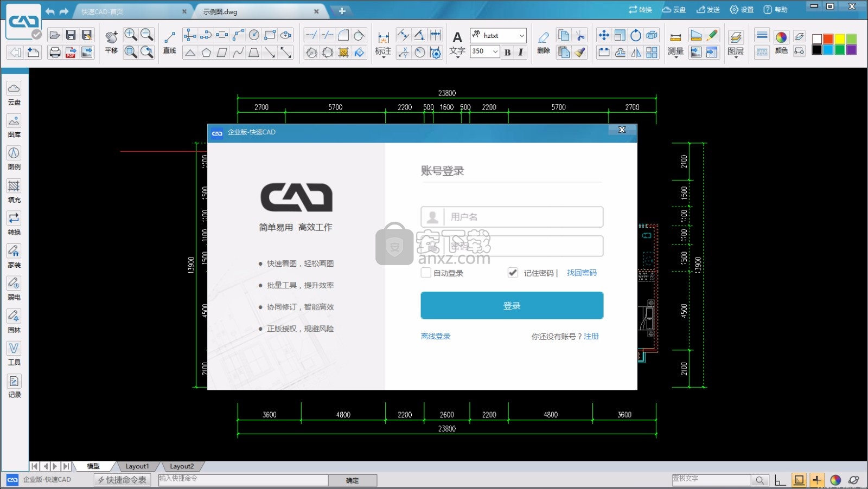Switch to the Layout1 tab
The image size is (868, 489).
(x=137, y=466)
